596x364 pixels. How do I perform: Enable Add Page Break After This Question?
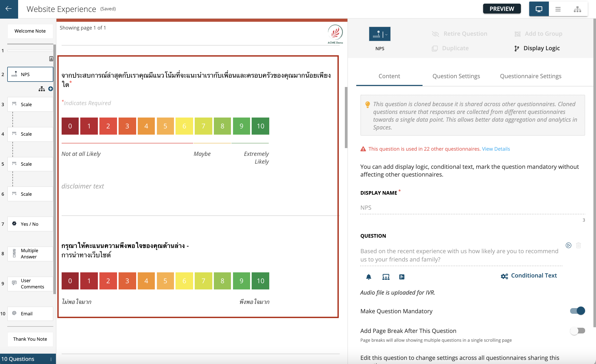click(577, 331)
